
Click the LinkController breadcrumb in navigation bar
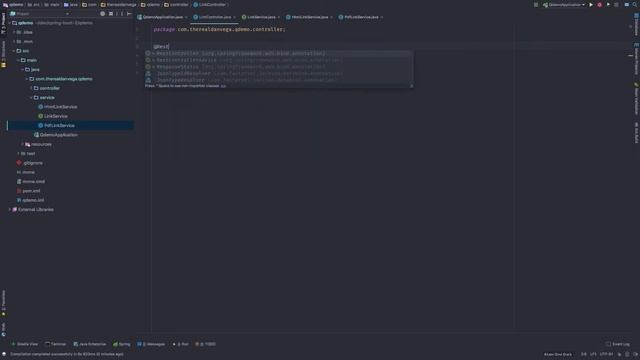coord(209,5)
